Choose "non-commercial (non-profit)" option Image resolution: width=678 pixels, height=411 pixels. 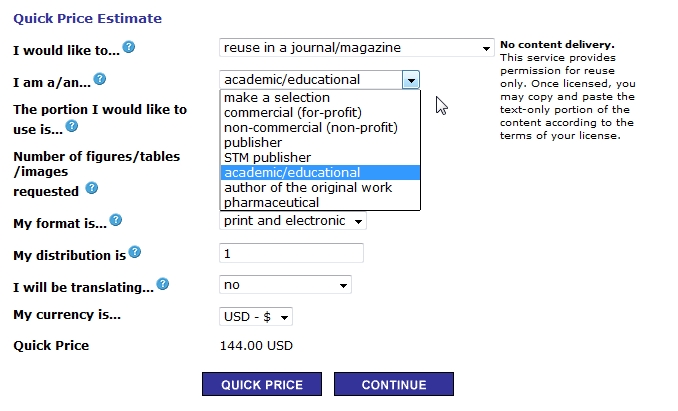(x=311, y=127)
